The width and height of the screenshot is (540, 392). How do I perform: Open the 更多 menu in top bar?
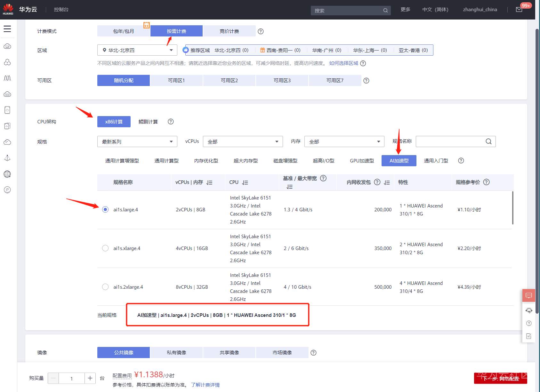point(405,10)
